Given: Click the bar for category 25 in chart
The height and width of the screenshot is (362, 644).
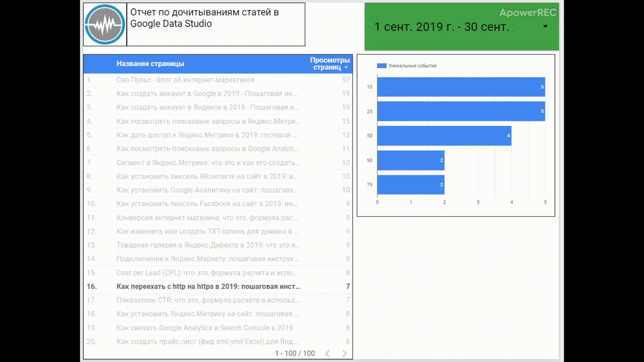Looking at the screenshot, I should (x=461, y=111).
